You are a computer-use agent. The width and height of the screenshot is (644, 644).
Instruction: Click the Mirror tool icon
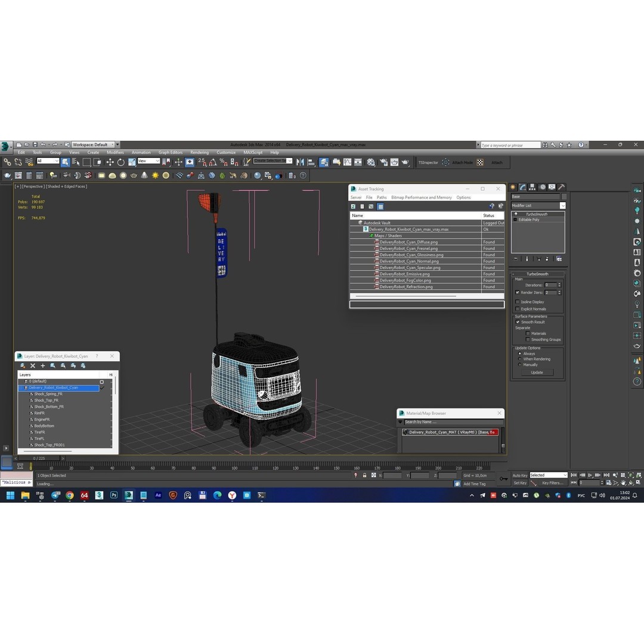pos(300,162)
